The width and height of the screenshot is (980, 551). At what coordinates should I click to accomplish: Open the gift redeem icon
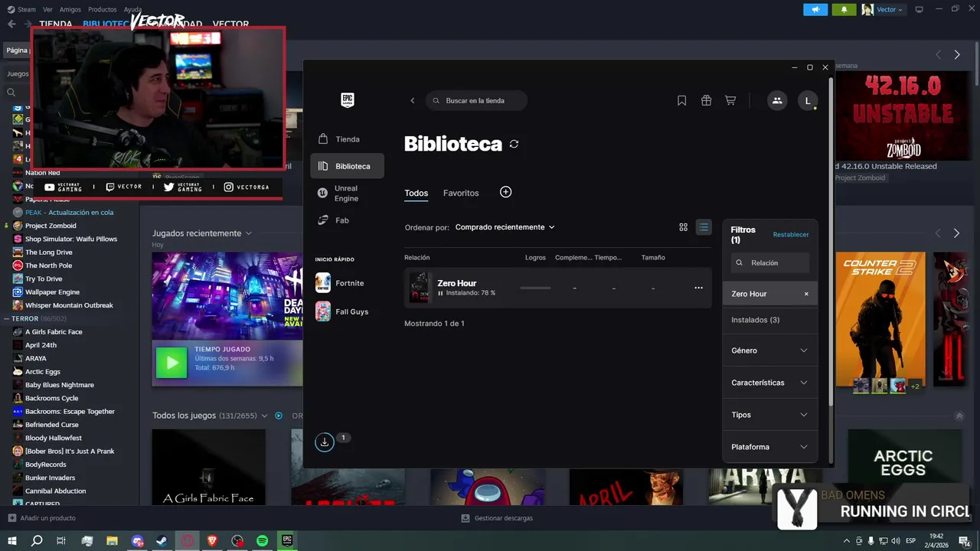coord(706,100)
